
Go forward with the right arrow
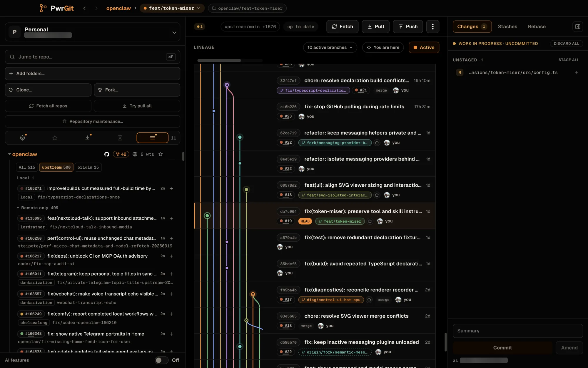[x=96, y=8]
